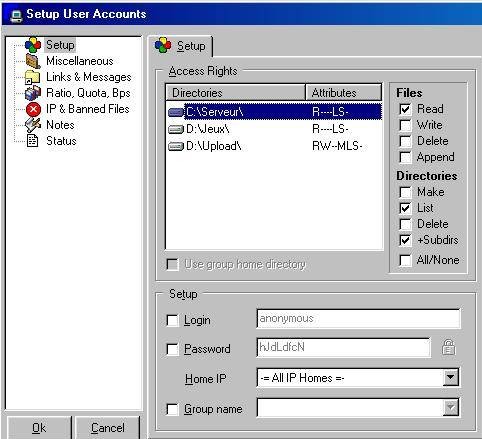Check the Directories Make checkbox
This screenshot has height=439, width=482.
coord(405,192)
